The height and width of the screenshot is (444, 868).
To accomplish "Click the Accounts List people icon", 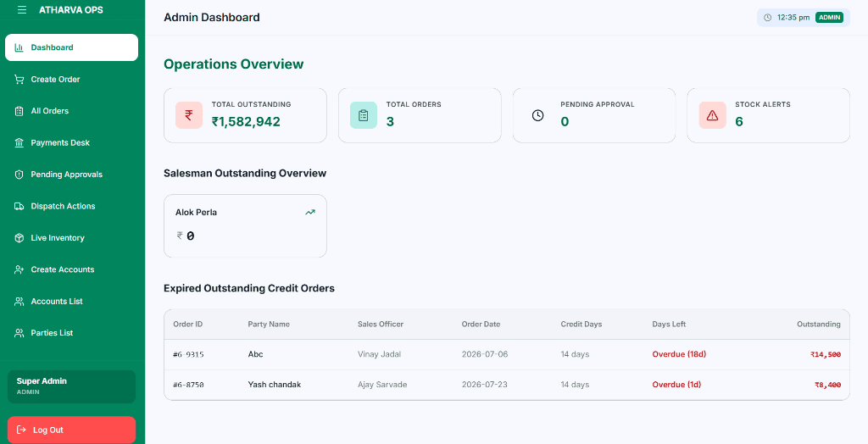I will coord(19,301).
